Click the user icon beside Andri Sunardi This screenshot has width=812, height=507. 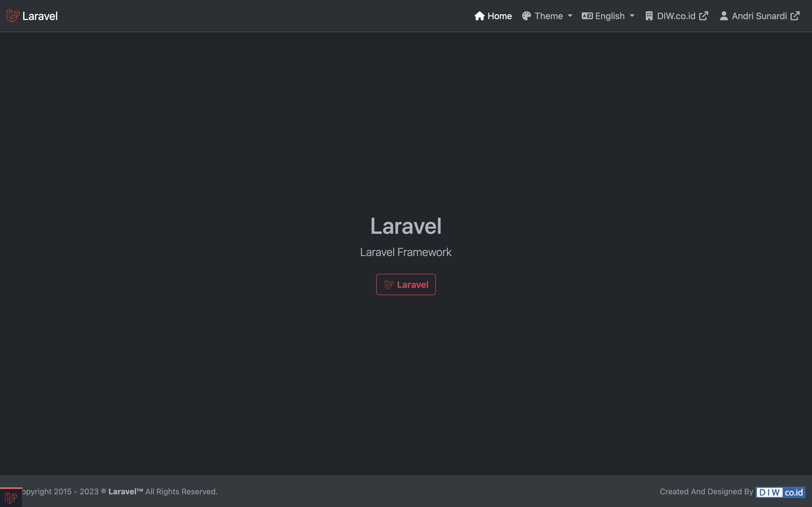pyautogui.click(x=724, y=16)
